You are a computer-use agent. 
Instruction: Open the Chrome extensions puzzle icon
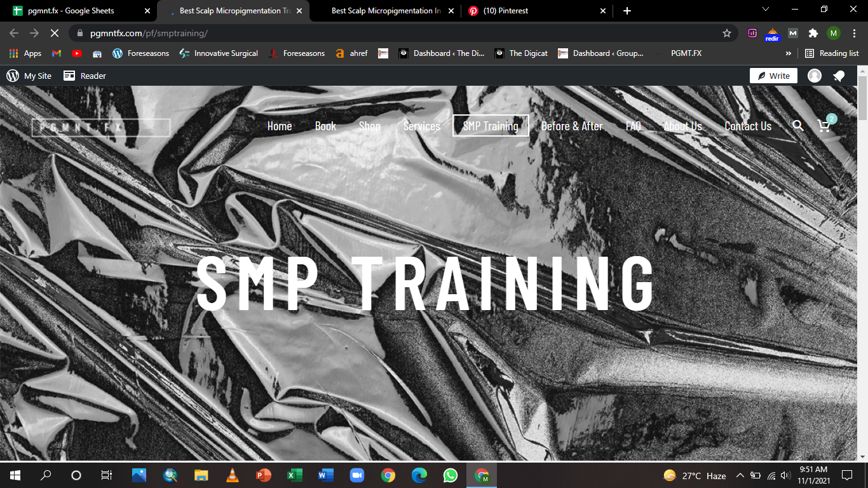(813, 33)
